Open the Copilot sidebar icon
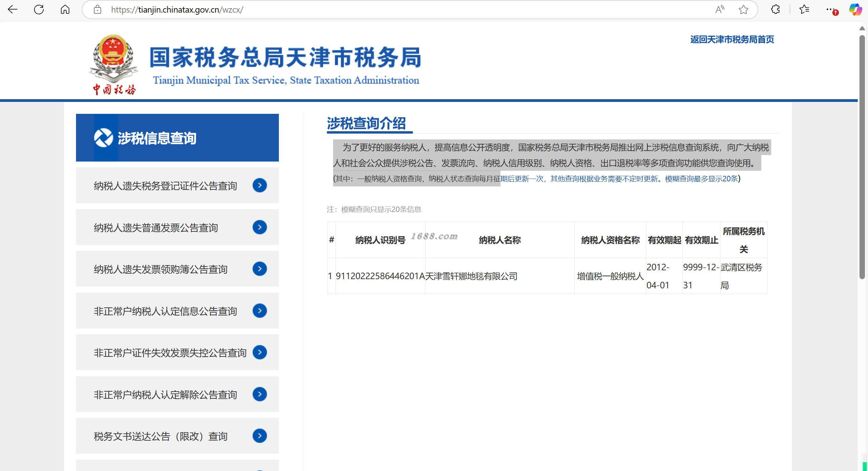This screenshot has width=868, height=471. click(x=855, y=10)
